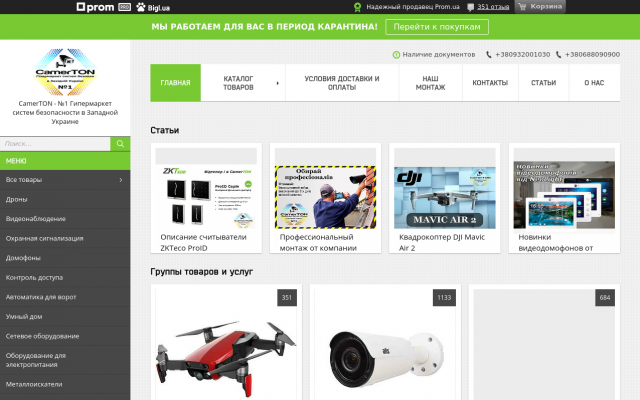This screenshot has height=400, width=640.
Task: Open the Видеонаблюдение category
Action: tap(65, 219)
